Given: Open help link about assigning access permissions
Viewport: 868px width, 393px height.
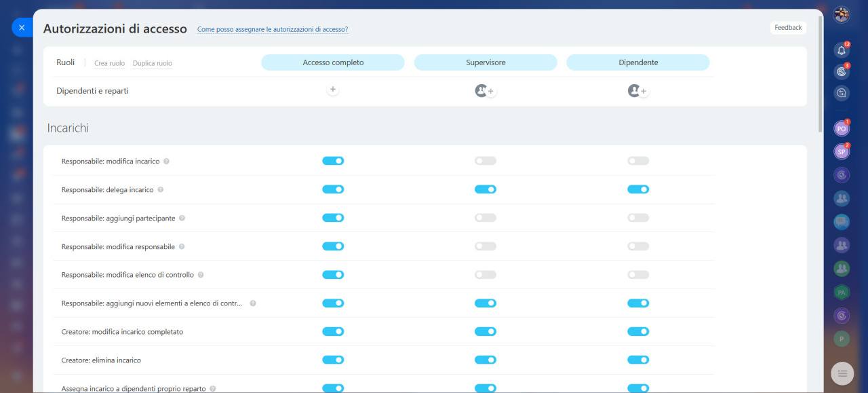Looking at the screenshot, I should click(x=273, y=30).
